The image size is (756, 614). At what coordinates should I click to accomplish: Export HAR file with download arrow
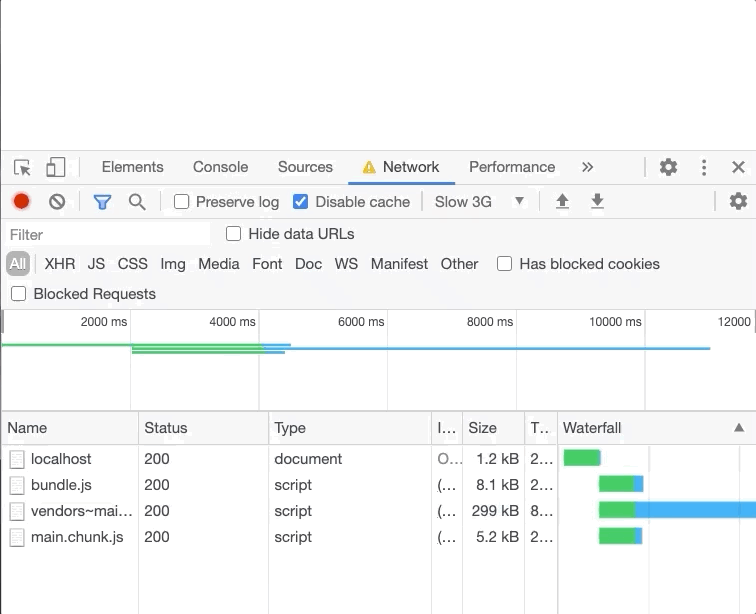pyautogui.click(x=597, y=202)
